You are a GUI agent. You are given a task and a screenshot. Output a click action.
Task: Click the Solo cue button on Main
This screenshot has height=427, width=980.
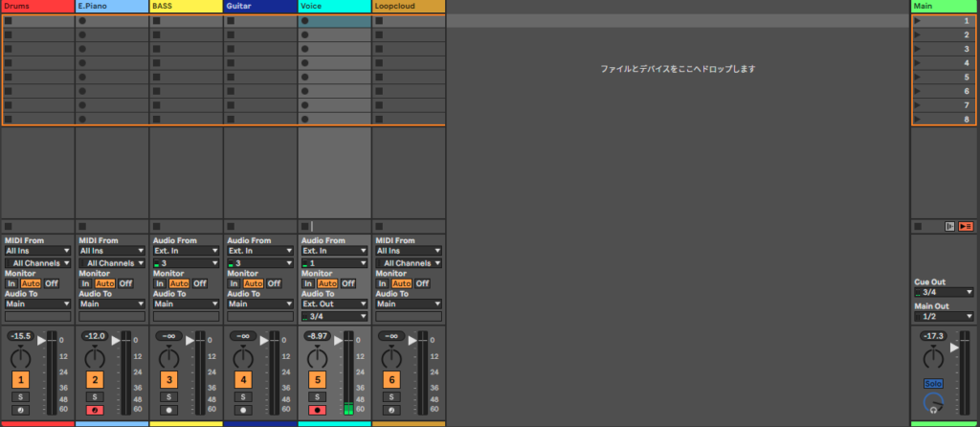(933, 383)
